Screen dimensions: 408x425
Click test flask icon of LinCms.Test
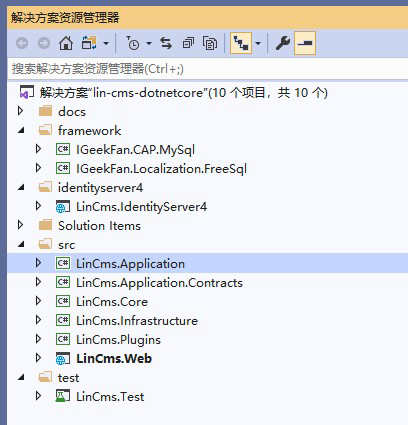(x=63, y=396)
